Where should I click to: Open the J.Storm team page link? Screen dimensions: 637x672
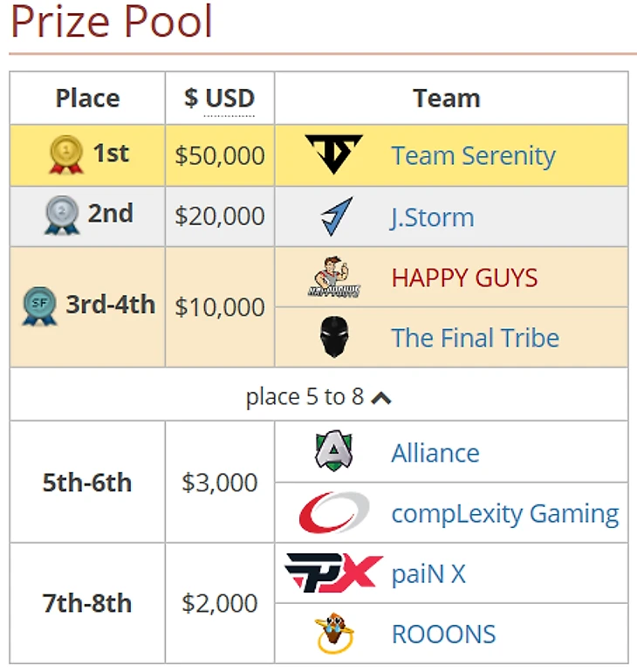(433, 217)
